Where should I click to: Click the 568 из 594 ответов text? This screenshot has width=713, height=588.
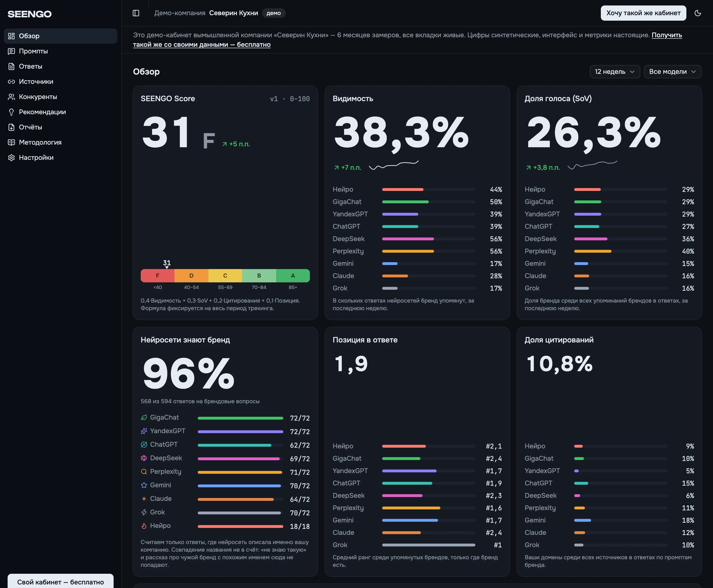[x=200, y=401]
